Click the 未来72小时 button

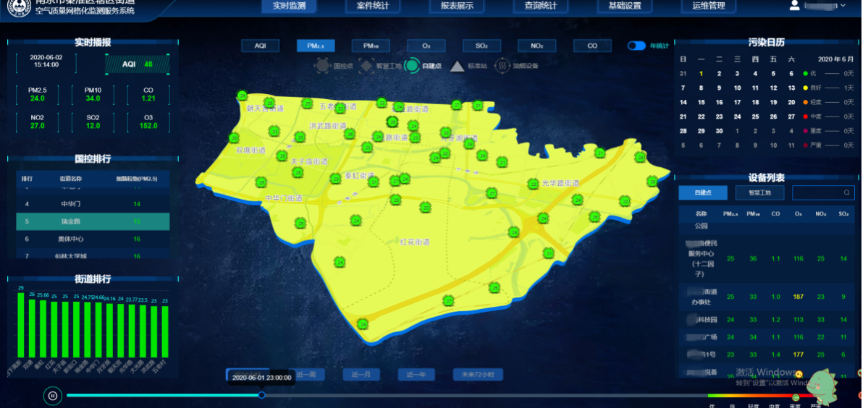point(477,375)
